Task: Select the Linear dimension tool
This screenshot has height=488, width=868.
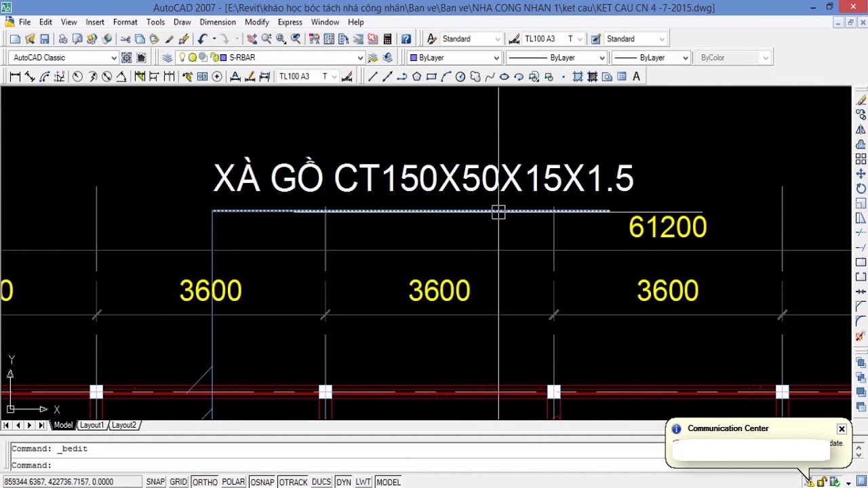Action: [x=15, y=77]
